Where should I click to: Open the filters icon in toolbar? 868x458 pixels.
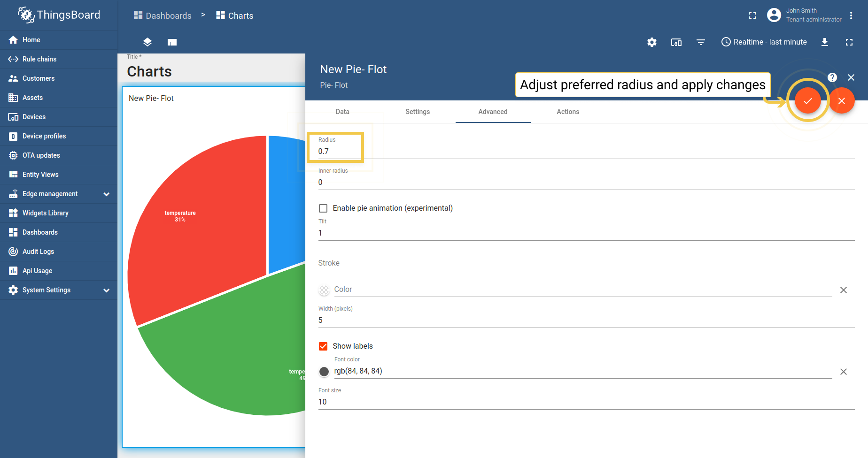pyautogui.click(x=701, y=42)
